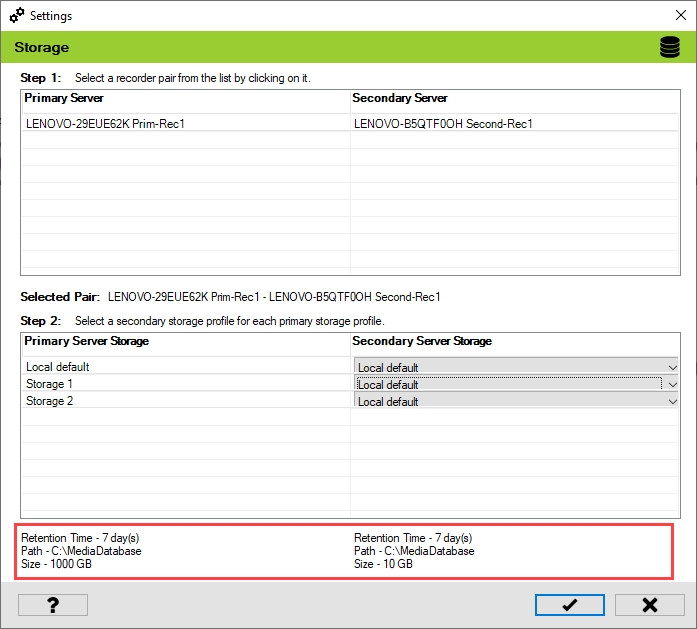Open Secondary Storage dropdown for Local default
The height and width of the screenshot is (629, 697).
point(672,367)
